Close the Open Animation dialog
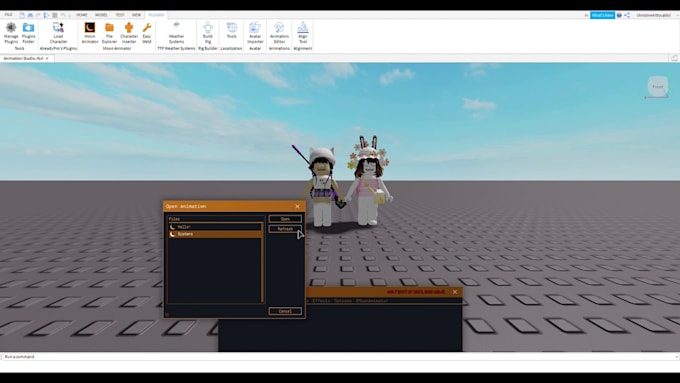This screenshot has width=680, height=383. pos(298,206)
